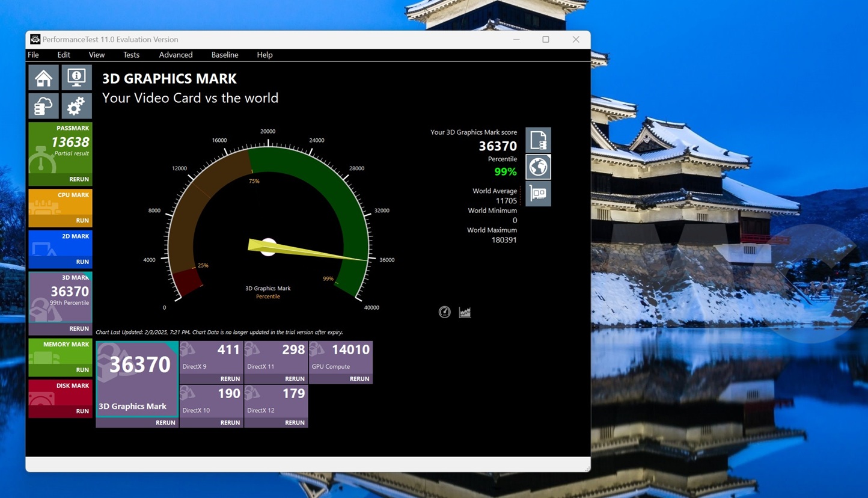Open System Information via the monitor icon
This screenshot has width=868, height=498.
76,77
